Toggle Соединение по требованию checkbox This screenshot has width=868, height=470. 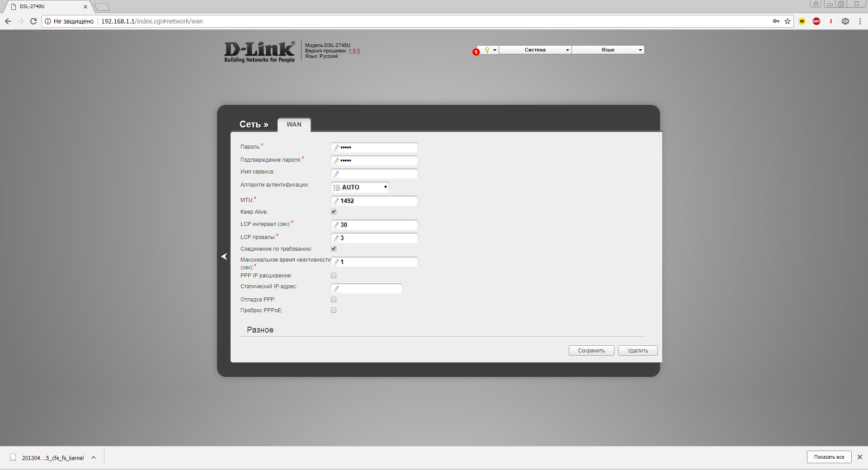334,249
